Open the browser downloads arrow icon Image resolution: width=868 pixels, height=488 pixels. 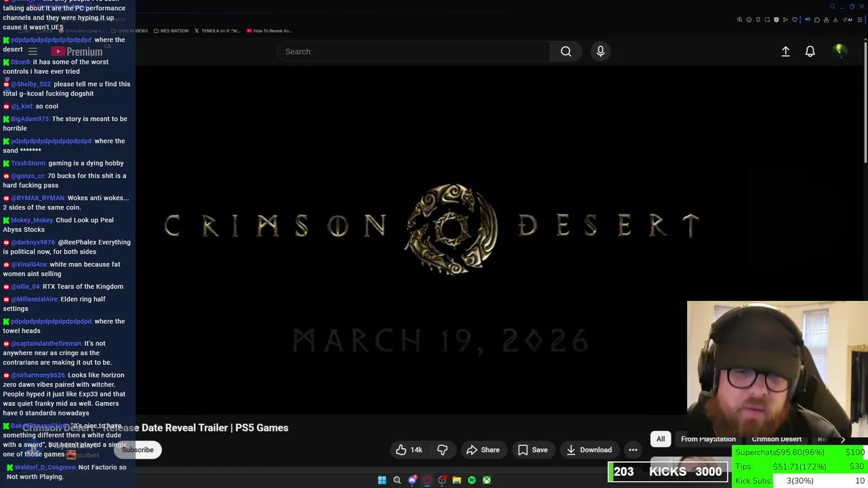coord(835,20)
